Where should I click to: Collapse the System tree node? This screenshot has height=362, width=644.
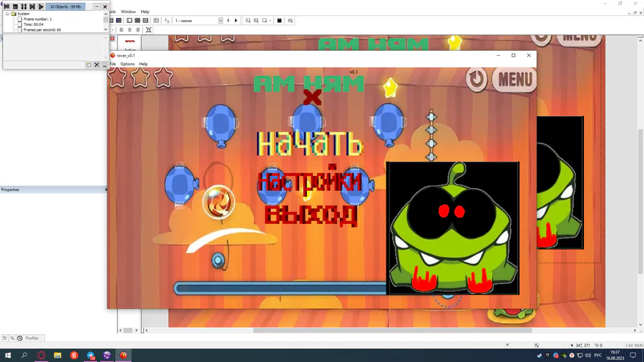(x=7, y=14)
